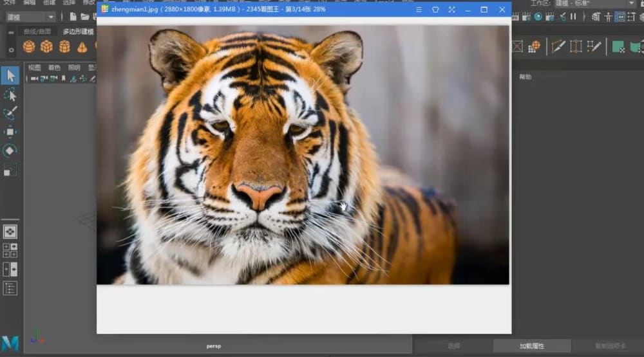
Task: Choose the Rotate tool in toolbox
Action: 10,151
